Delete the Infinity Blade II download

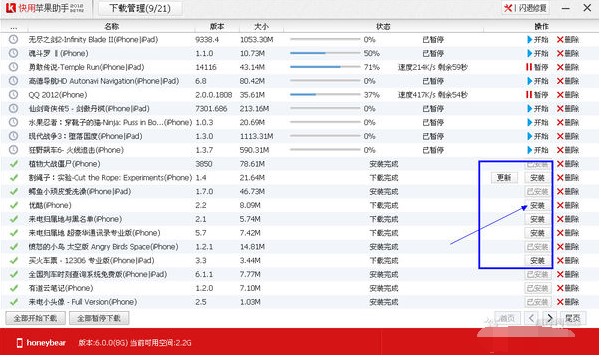click(568, 39)
